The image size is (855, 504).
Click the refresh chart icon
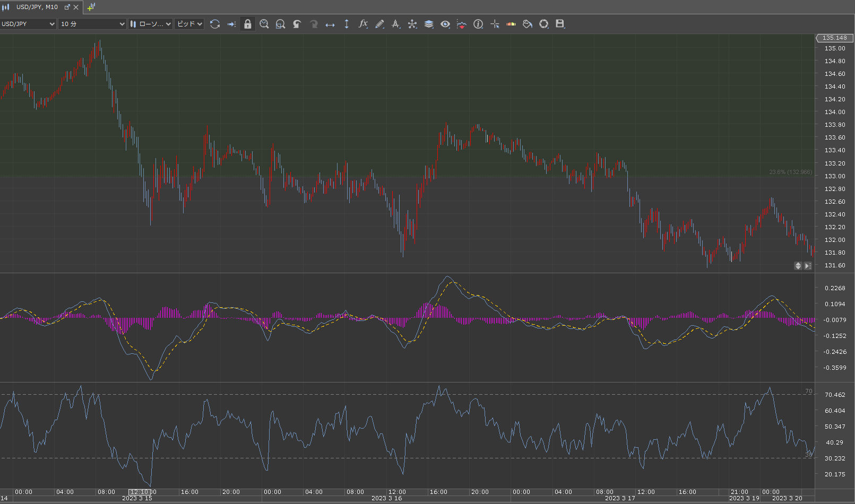pos(215,24)
